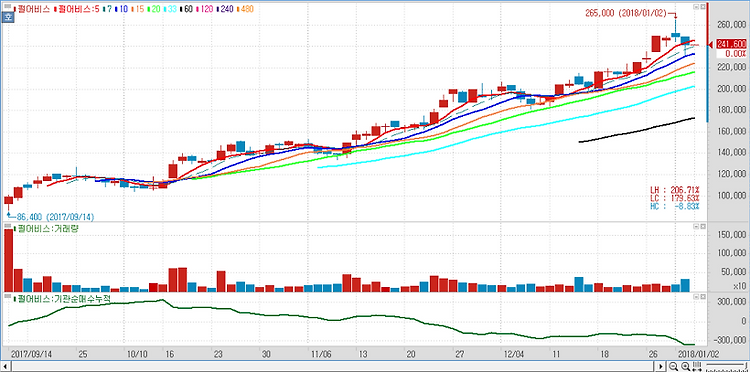
Task: Click the candle spacing adjust icon
Action: pyautogui.click(x=697, y=367)
